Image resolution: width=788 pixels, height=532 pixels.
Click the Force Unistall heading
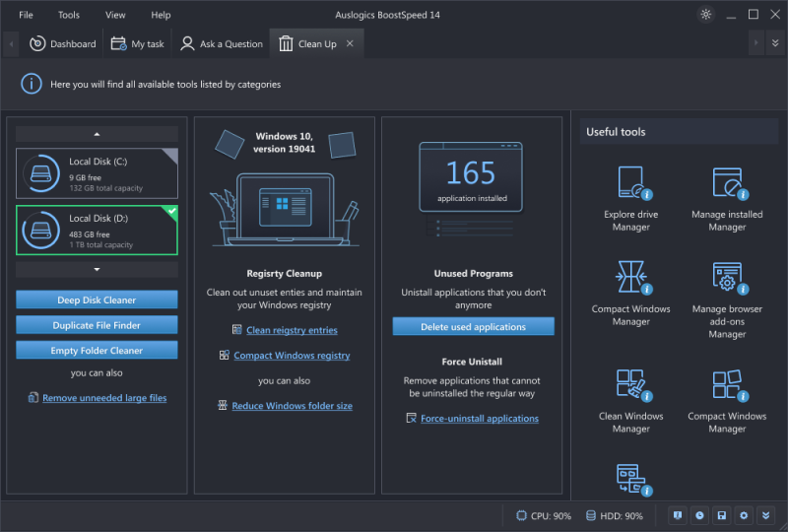click(472, 362)
